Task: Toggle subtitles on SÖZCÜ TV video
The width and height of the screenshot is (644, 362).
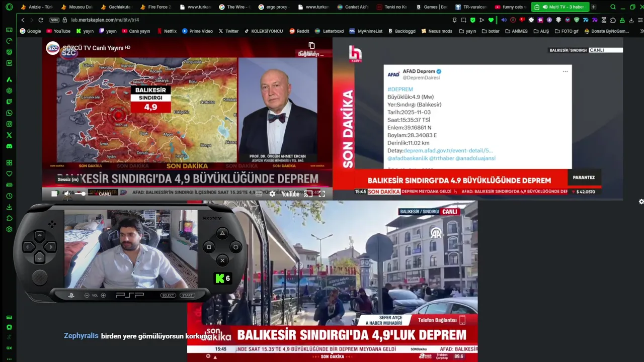Action: 259,194
